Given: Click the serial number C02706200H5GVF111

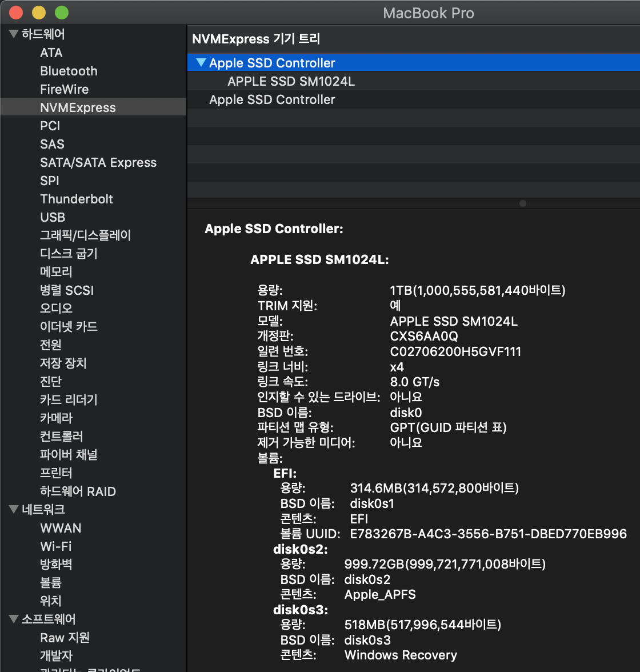Looking at the screenshot, I should pyautogui.click(x=455, y=352).
